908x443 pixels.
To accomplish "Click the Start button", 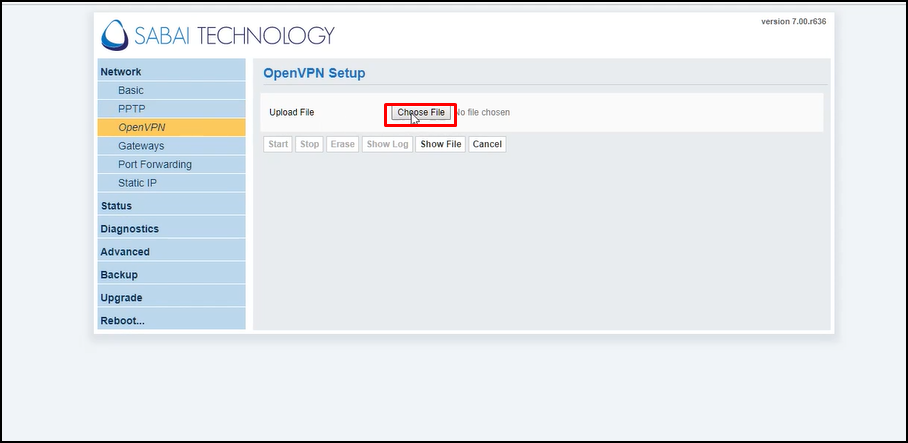I will point(278,144).
